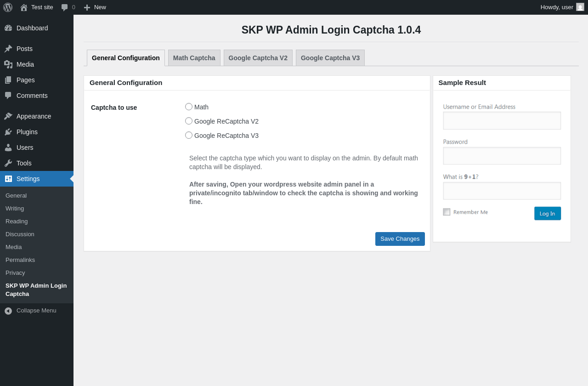Click the Log In sample button
The width and height of the screenshot is (588, 386).
548,213
